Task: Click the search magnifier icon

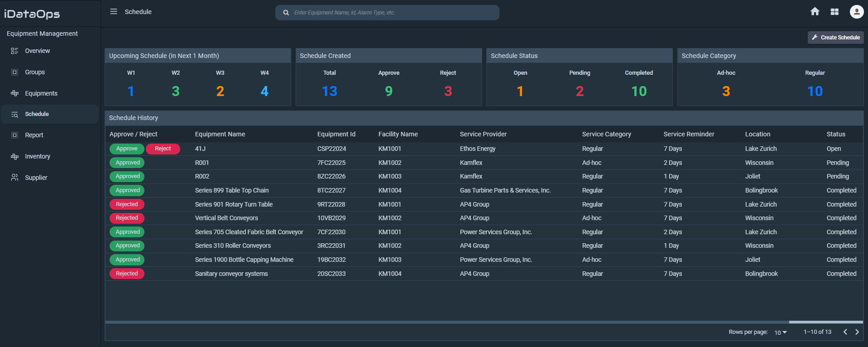Action: [x=286, y=13]
